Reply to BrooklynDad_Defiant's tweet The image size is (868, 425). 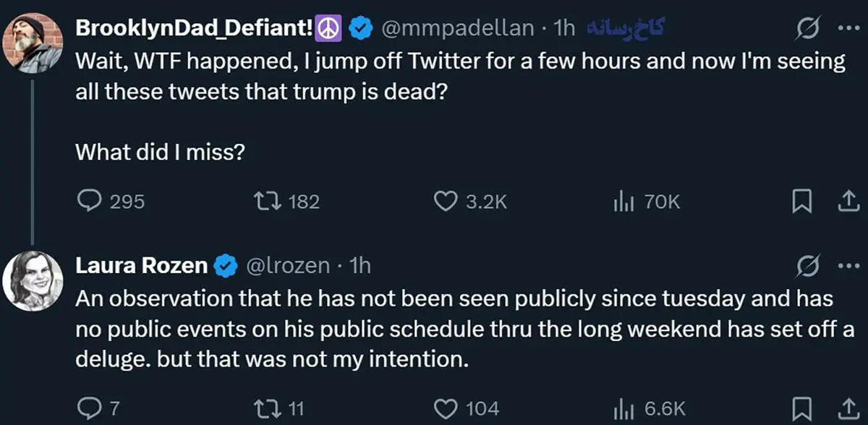(89, 202)
